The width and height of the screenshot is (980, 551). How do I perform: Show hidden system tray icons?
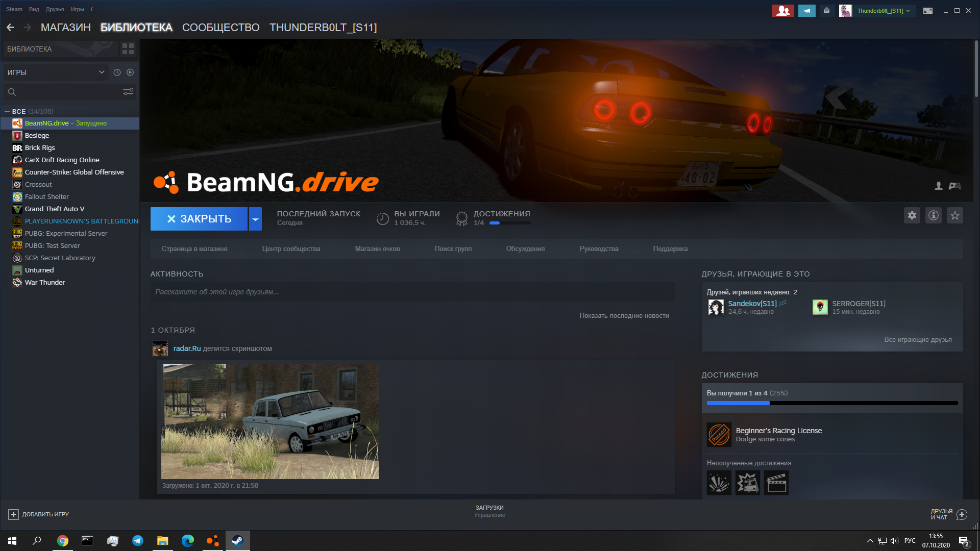tap(870, 541)
